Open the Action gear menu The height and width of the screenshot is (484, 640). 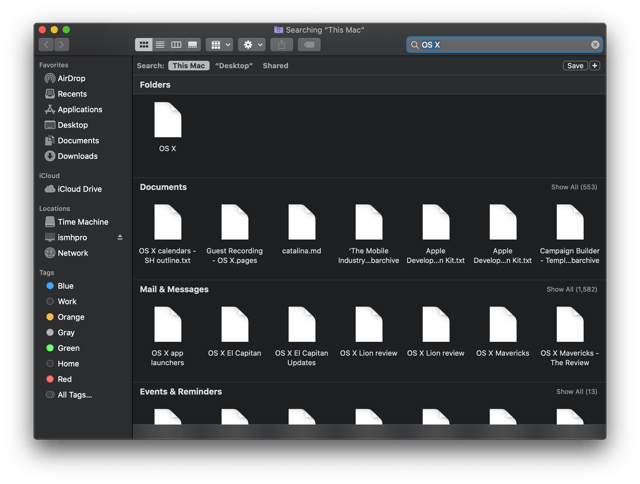point(252,44)
